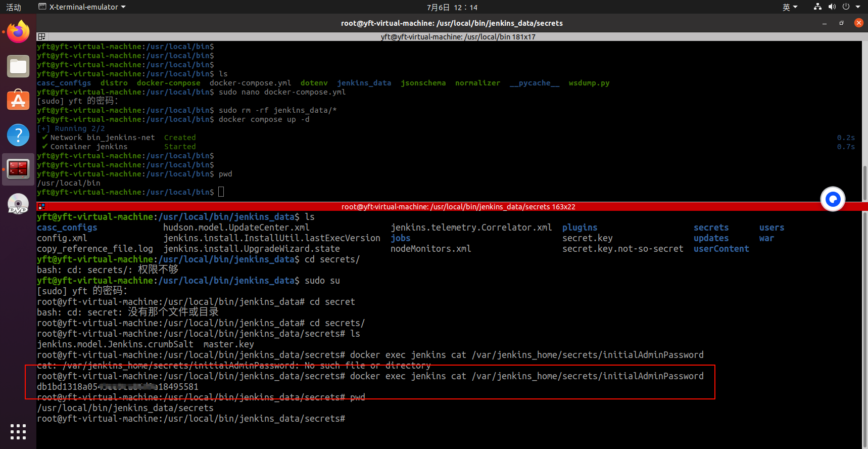Image resolution: width=868 pixels, height=449 pixels.
Task: Click 'jenkins.telemetry.Correlator.xml' file name
Action: (x=471, y=228)
